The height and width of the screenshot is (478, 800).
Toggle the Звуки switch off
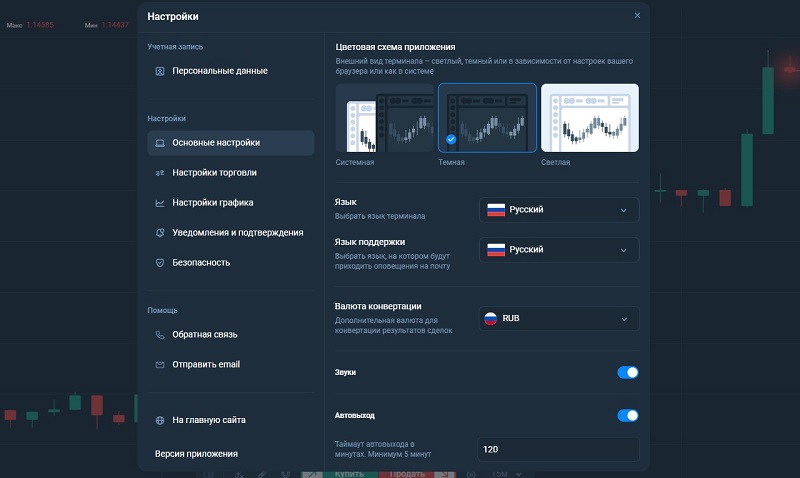(x=628, y=372)
